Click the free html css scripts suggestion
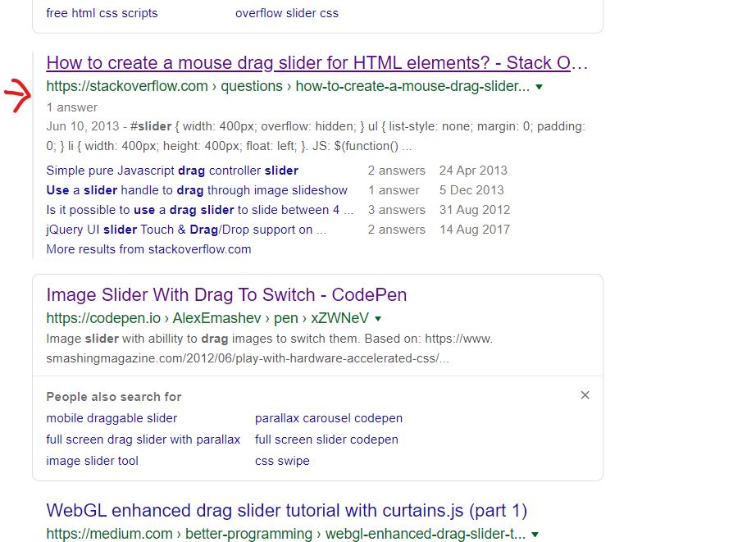Image resolution: width=756 pixels, height=542 pixels. click(102, 13)
